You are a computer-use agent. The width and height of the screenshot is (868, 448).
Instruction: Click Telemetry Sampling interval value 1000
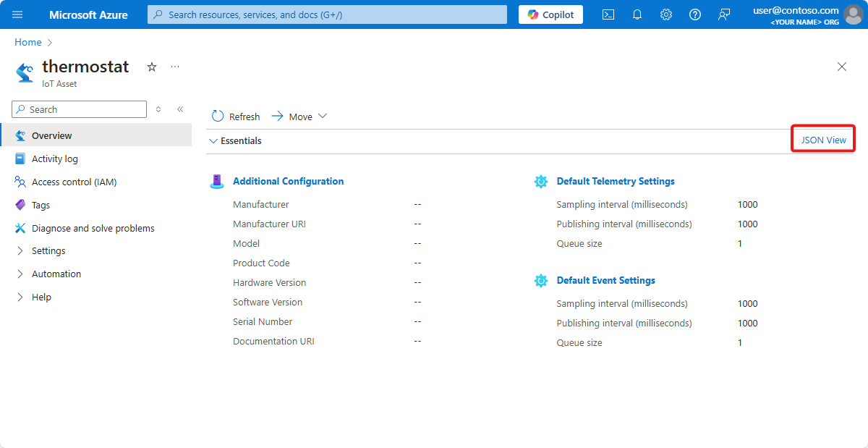pos(748,205)
